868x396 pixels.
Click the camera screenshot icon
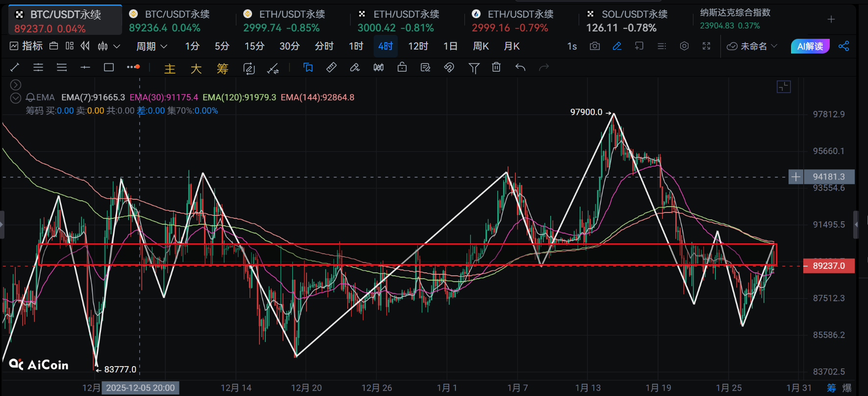(x=594, y=46)
